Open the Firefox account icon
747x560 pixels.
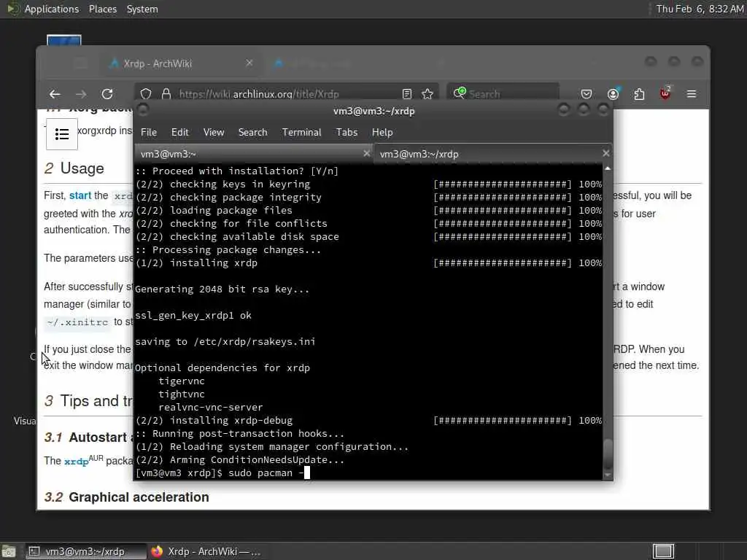[613, 94]
